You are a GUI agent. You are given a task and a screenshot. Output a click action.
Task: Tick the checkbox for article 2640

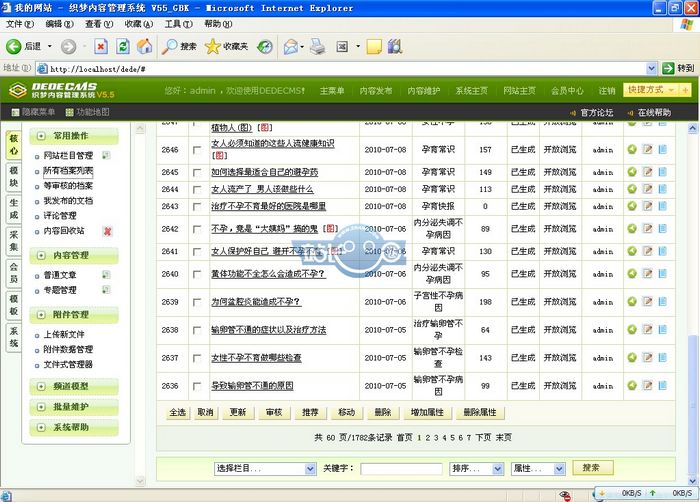click(197, 274)
